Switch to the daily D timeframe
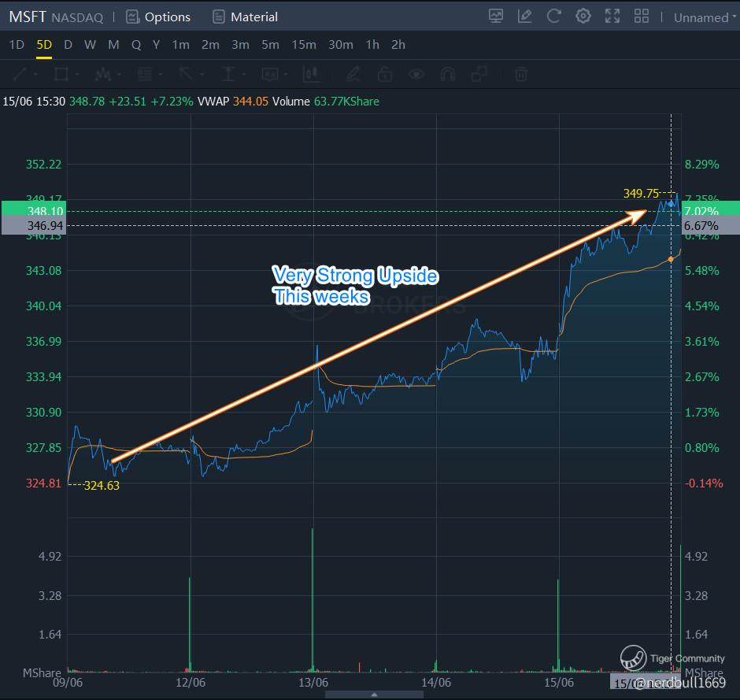This screenshot has width=740, height=700. [x=68, y=45]
